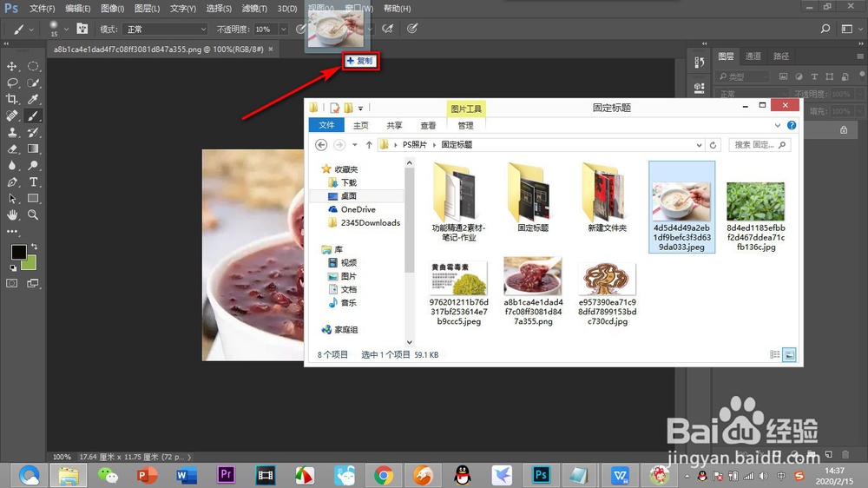Select the Brush tool in toolbox
Screen dimensions: 868x488
coord(33,115)
